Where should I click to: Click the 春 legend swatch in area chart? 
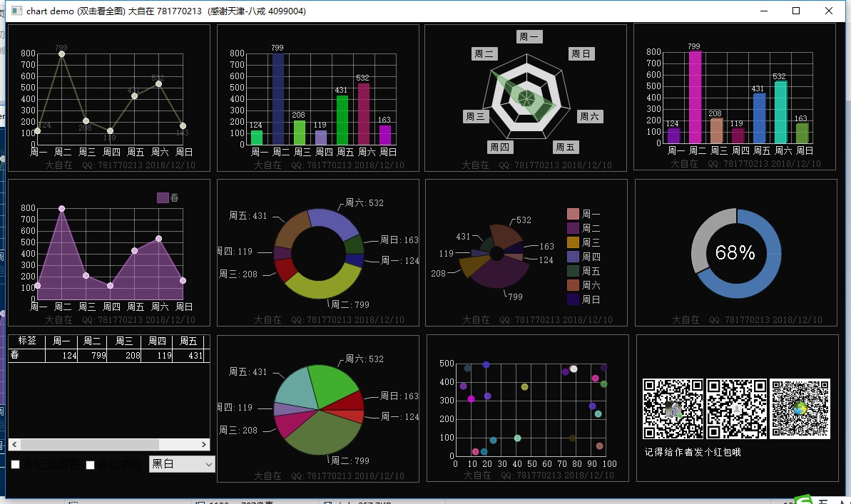(163, 197)
